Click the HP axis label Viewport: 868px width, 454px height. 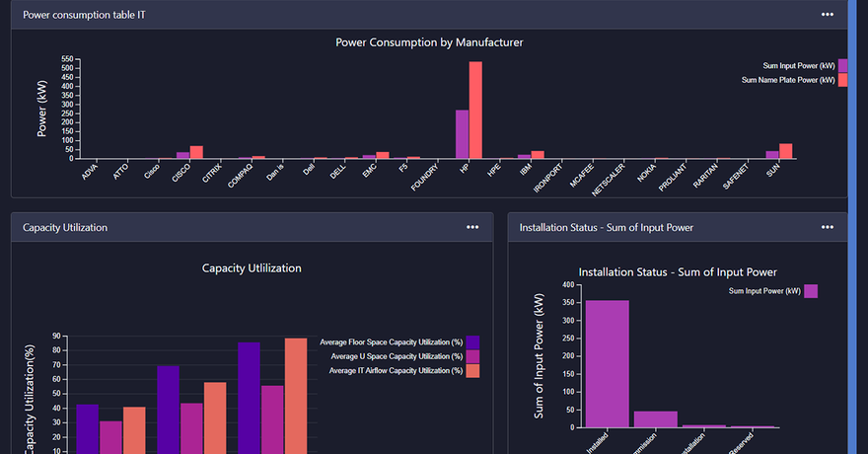tap(465, 169)
